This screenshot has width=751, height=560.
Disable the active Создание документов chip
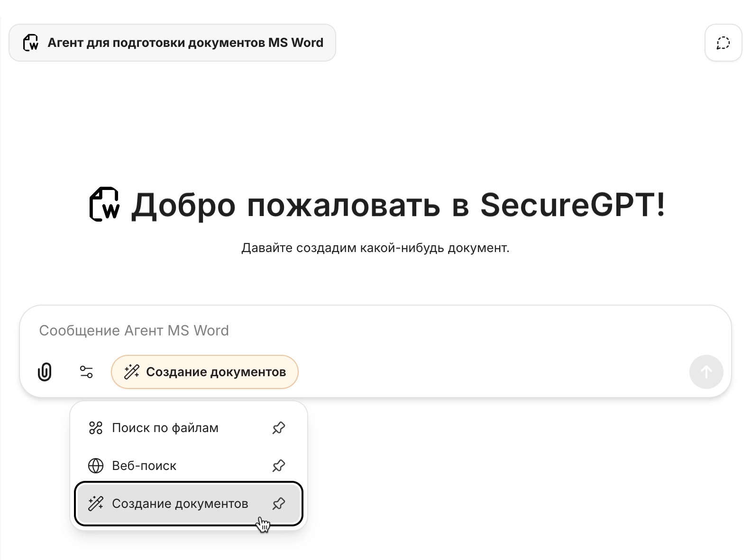205,372
